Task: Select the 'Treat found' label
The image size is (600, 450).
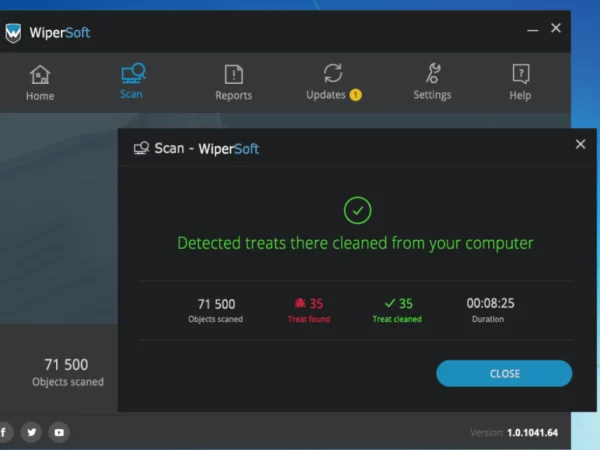Action: point(309,319)
